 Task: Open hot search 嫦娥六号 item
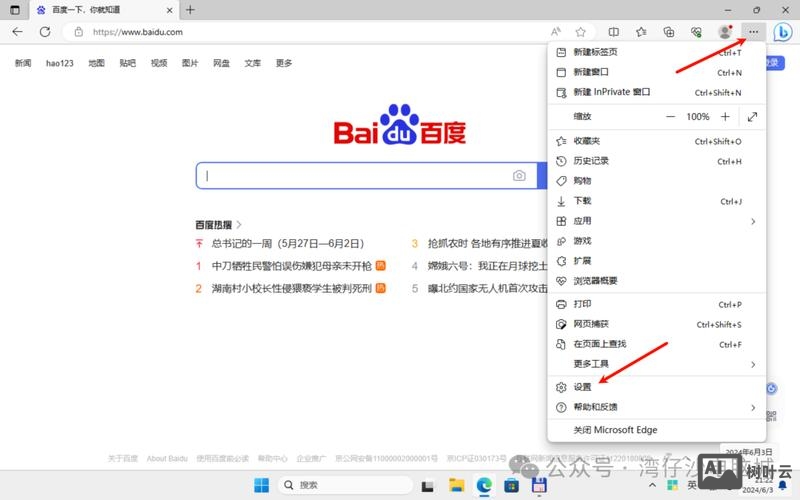pos(487,266)
